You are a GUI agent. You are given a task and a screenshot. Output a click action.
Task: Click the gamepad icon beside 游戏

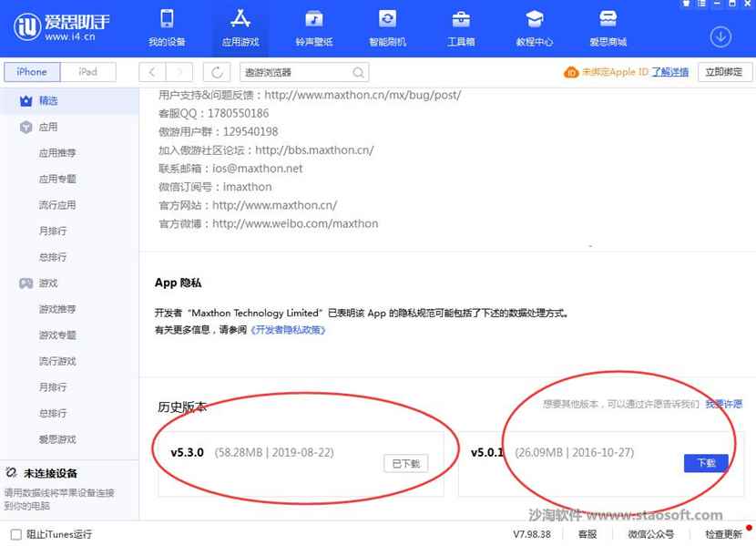[x=26, y=283]
